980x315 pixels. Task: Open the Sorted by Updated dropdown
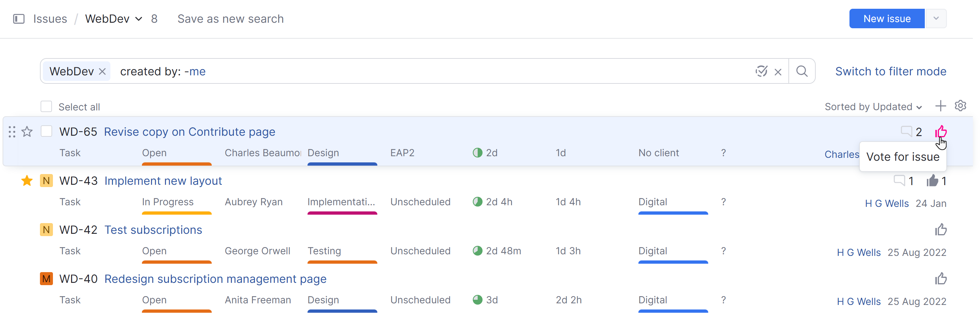(873, 107)
